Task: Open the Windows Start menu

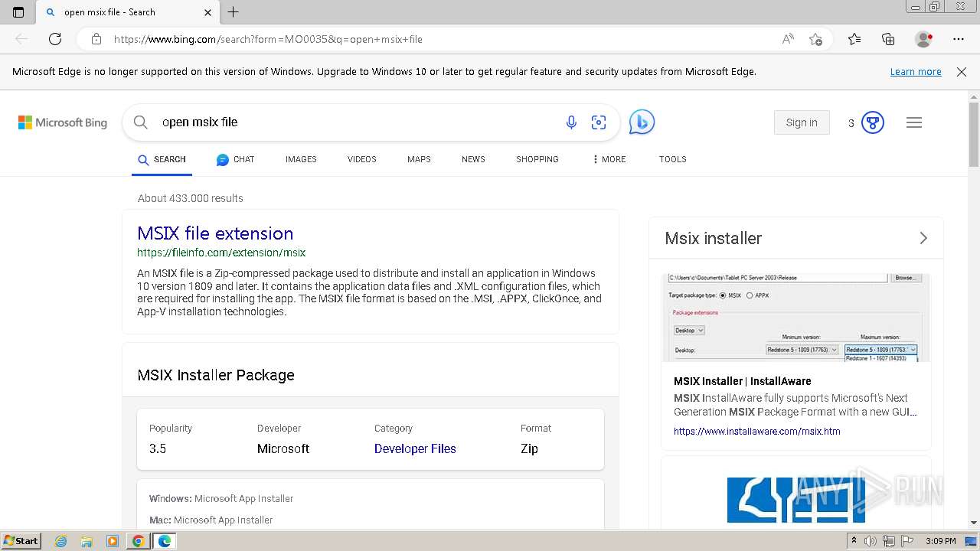Action: (x=21, y=541)
